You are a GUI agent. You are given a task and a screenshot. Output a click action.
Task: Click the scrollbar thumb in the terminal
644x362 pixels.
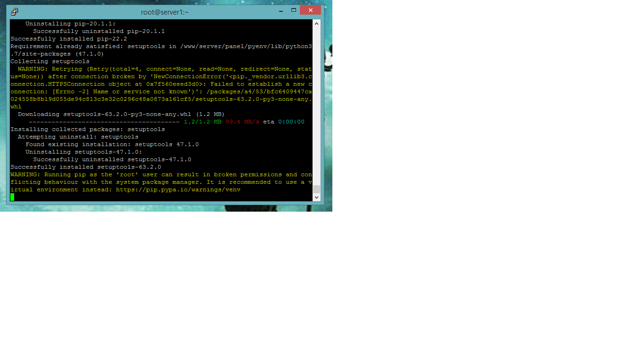click(x=316, y=189)
